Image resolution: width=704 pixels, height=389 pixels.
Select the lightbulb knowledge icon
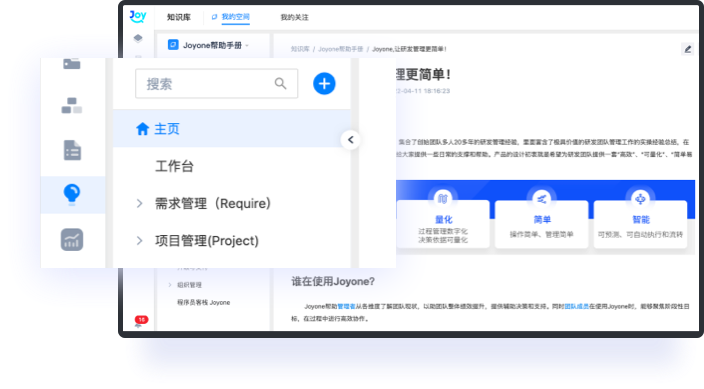point(72,194)
